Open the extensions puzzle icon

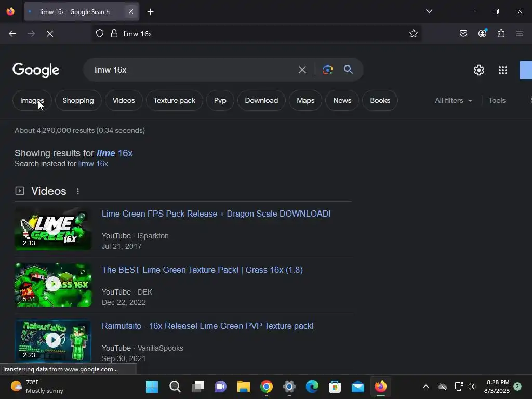click(501, 34)
